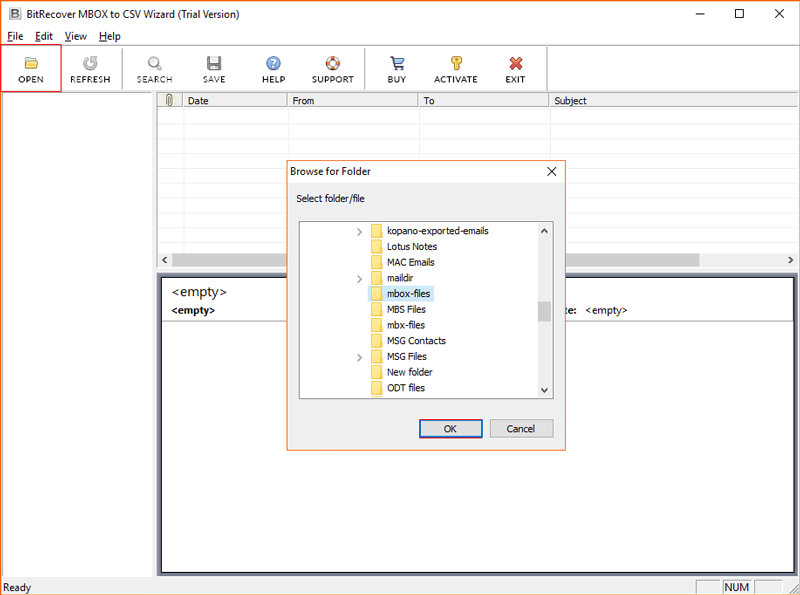
Task: Maximize the BitRecover window
Action: pos(739,14)
